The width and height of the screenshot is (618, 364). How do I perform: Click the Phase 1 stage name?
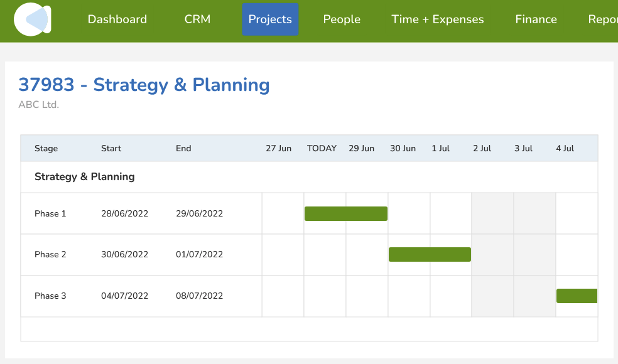[x=50, y=214]
